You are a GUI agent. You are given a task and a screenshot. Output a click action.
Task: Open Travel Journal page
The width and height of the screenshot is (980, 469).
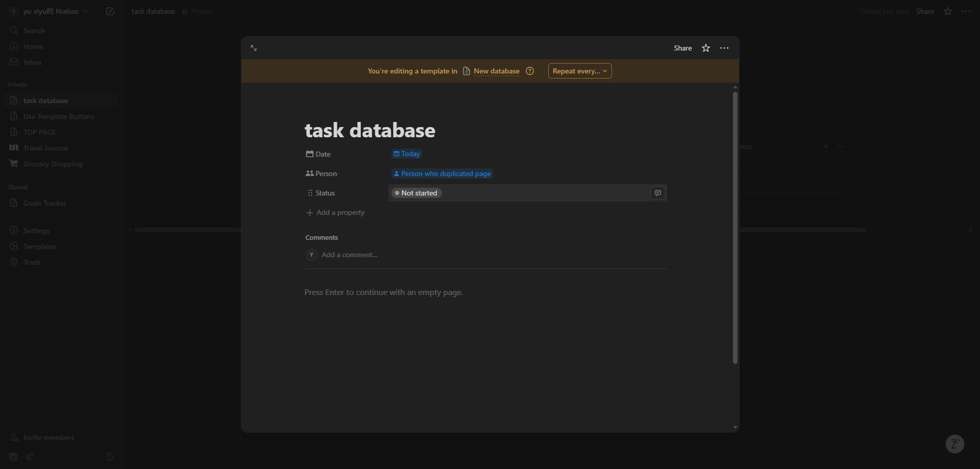pos(60,148)
